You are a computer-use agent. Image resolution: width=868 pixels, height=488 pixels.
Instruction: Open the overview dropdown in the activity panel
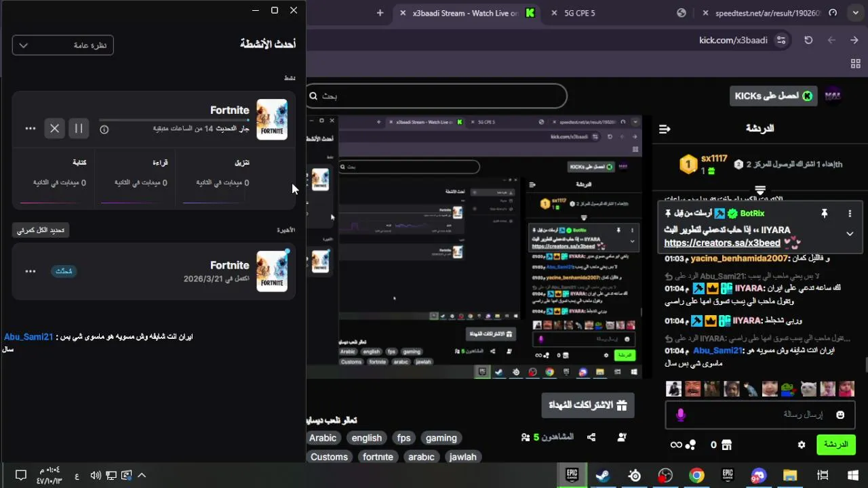click(62, 45)
